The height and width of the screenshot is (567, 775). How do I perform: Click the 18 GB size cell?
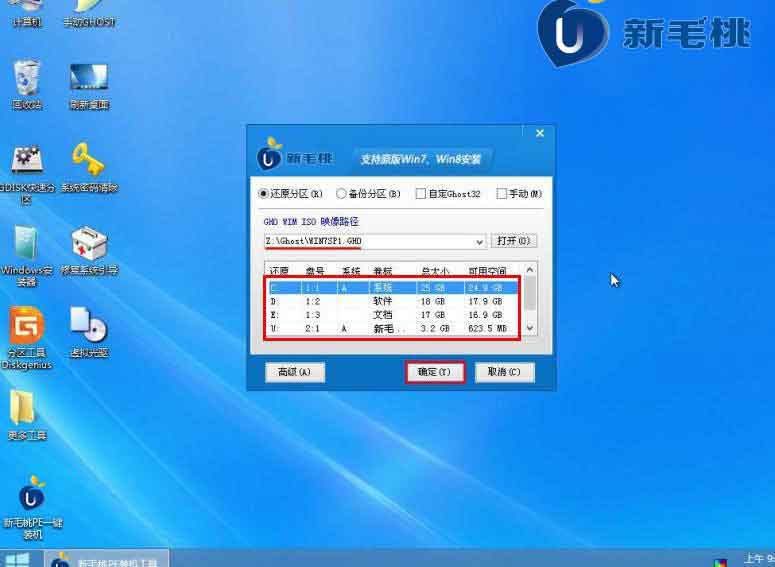coord(432,301)
